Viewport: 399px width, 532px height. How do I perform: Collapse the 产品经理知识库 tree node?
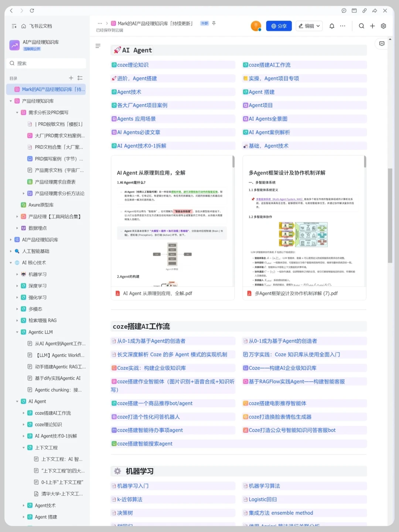pyautogui.click(x=11, y=101)
